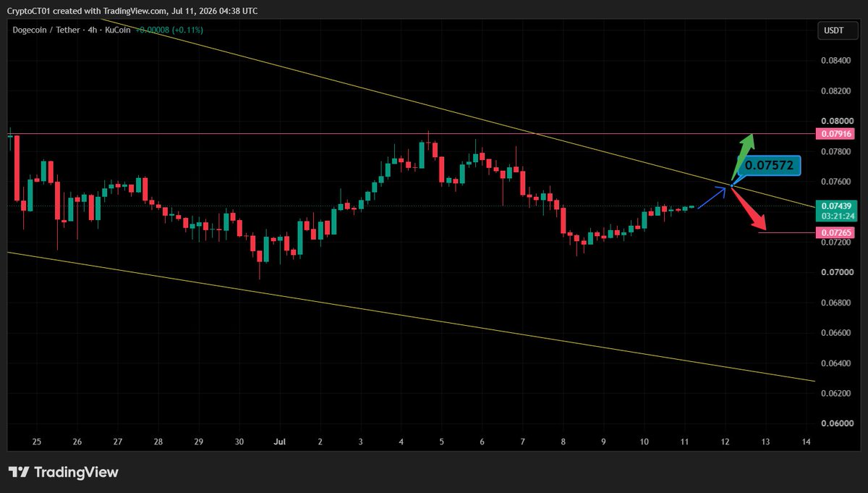Click the 0.07265 price label
Screen dimensions: 868x493
[835, 232]
